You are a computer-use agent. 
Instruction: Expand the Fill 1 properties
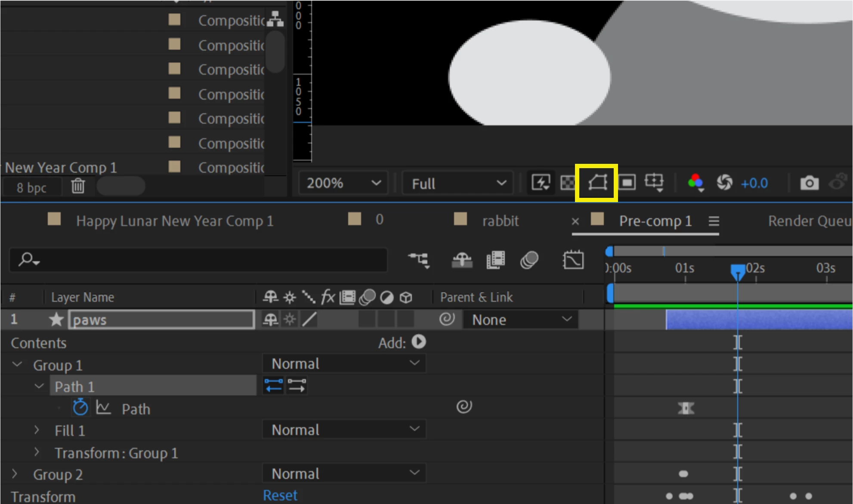[x=37, y=430]
